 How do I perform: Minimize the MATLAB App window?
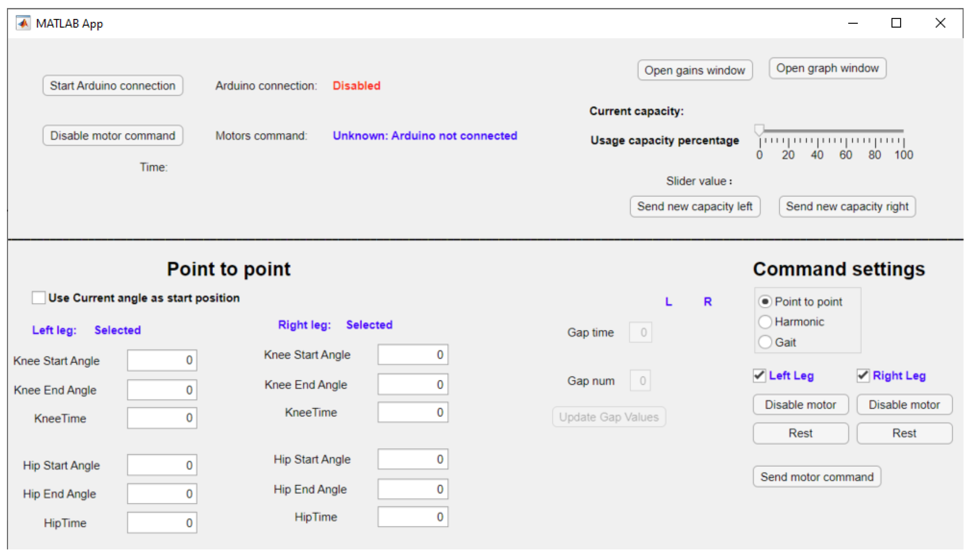click(x=853, y=23)
